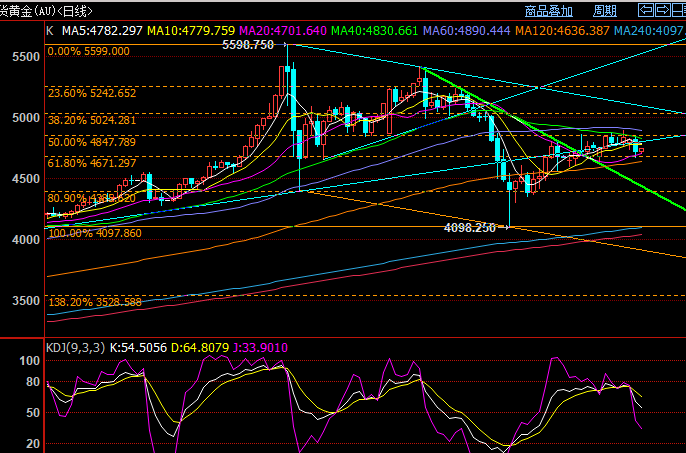This screenshot has width=686, height=453.
Task: Click the split-window layout icon
Action: tap(679, 10)
